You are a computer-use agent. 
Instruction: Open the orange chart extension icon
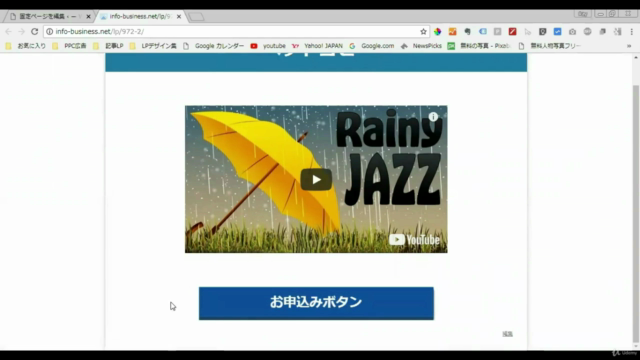point(453,31)
